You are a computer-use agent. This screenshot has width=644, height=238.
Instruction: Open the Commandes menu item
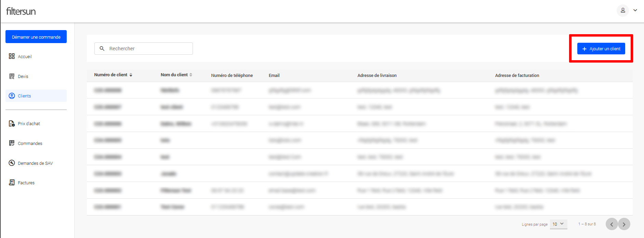(30, 143)
